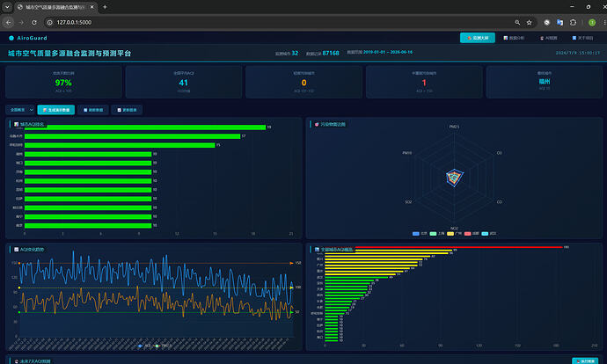This screenshot has width=607, height=364.
Task: Reload the page with browser refresh icon
Action: click(34, 23)
